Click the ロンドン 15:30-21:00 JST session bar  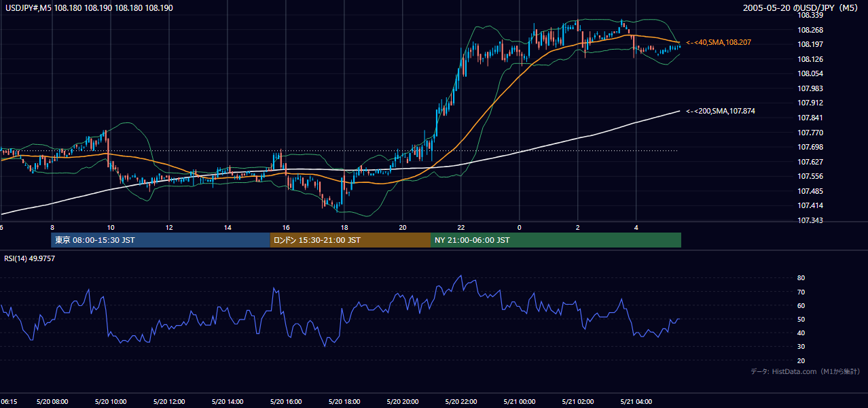pos(350,240)
